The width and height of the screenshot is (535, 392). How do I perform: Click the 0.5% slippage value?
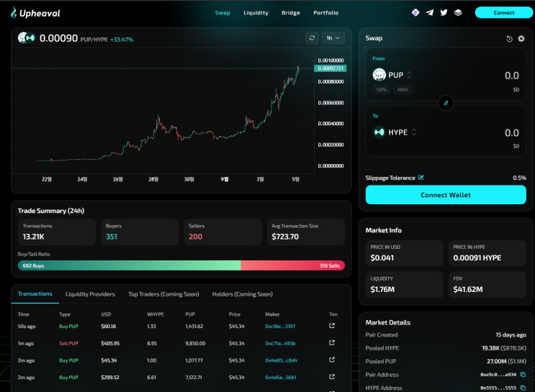point(519,178)
